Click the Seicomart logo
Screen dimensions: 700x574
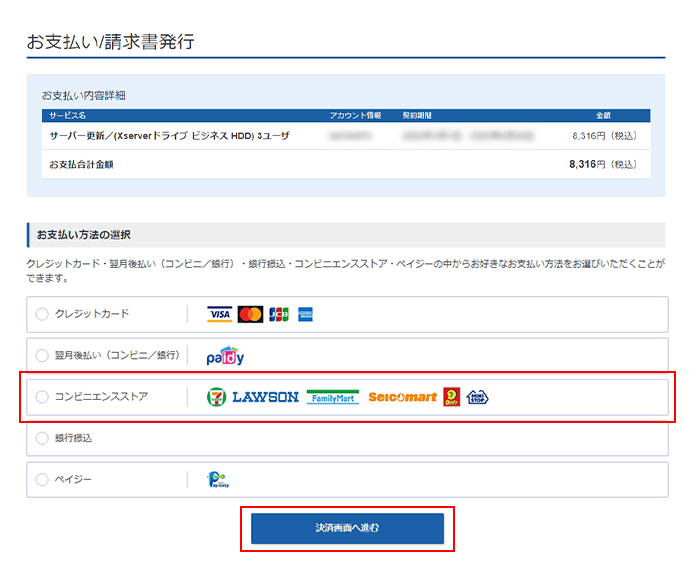(x=403, y=397)
